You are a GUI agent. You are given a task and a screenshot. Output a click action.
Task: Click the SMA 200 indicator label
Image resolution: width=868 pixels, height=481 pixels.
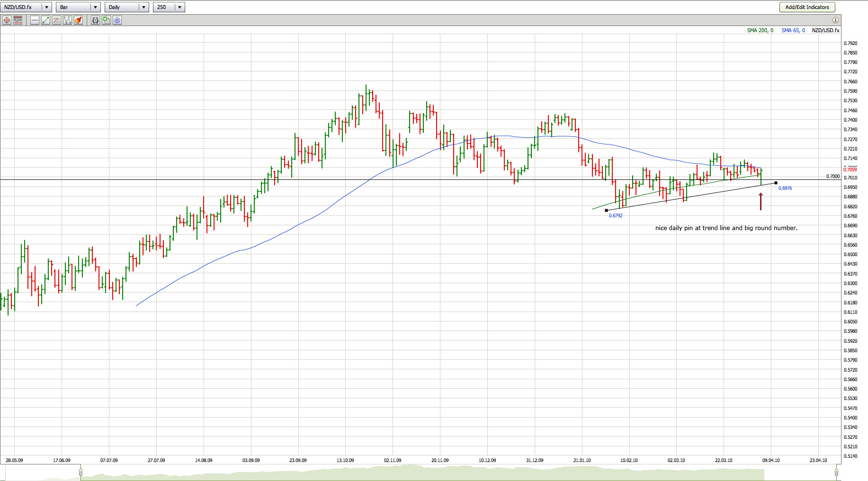click(760, 30)
